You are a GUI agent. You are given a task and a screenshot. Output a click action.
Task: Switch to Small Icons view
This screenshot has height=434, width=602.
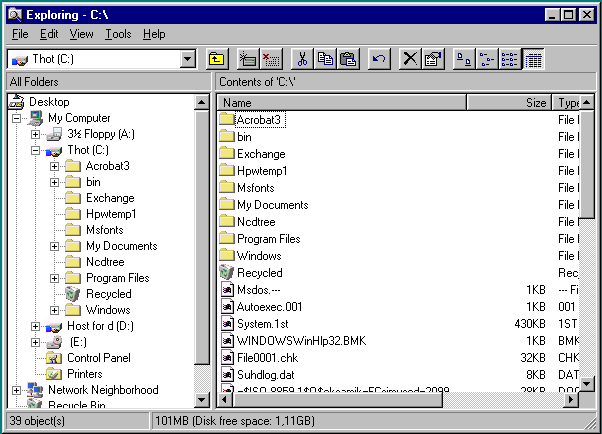click(x=487, y=59)
